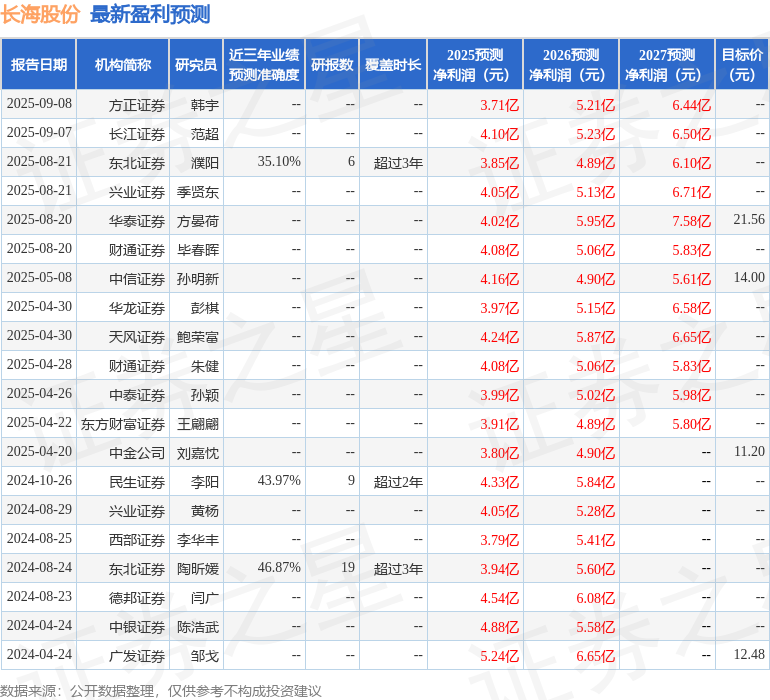Select 方正证券 institution cell

[137, 105]
